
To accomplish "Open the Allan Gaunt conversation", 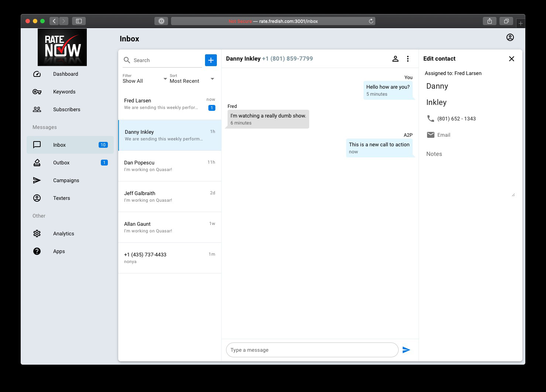I will (x=170, y=227).
